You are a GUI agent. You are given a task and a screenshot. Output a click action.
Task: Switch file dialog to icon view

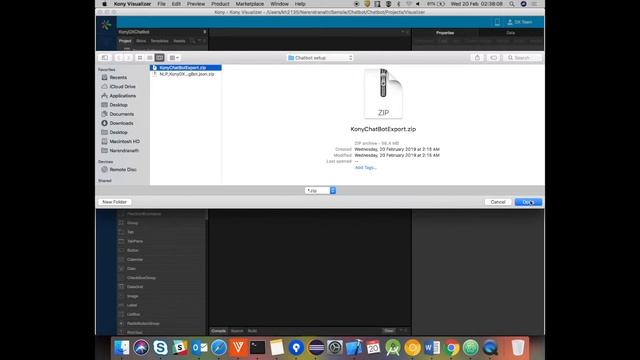[x=140, y=58]
